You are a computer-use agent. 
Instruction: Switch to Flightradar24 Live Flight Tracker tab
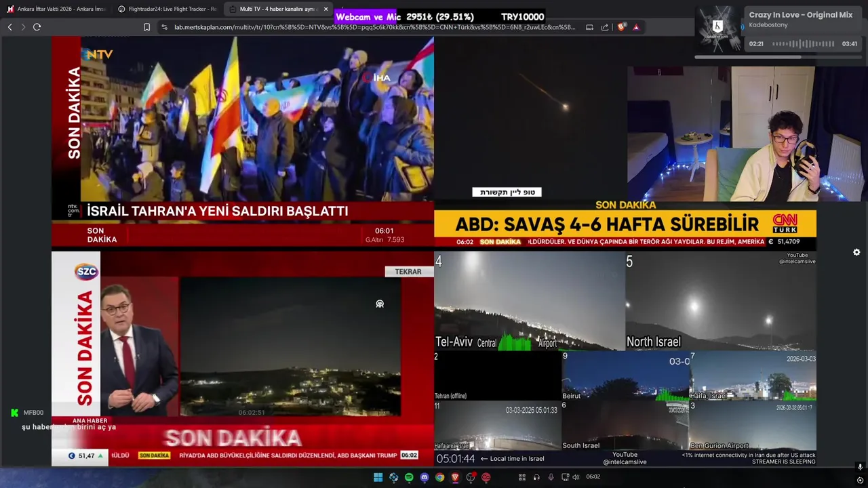pos(167,9)
